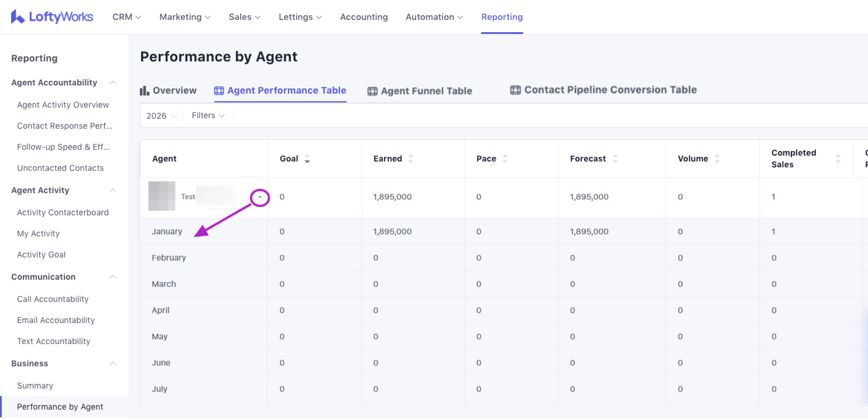Sort table by Forecast column arrows
Image resolution: width=868 pixels, height=419 pixels.
point(615,159)
